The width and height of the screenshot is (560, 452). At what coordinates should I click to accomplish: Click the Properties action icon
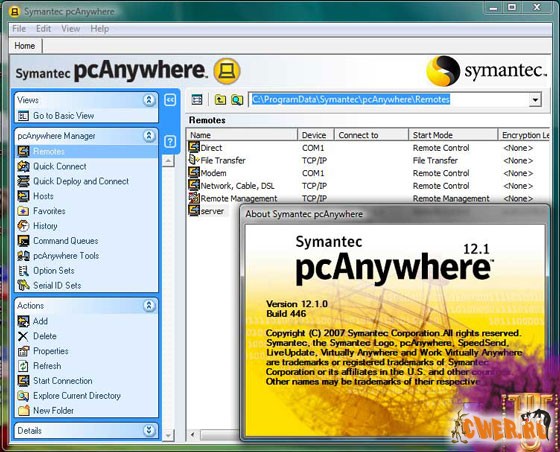tap(23, 351)
